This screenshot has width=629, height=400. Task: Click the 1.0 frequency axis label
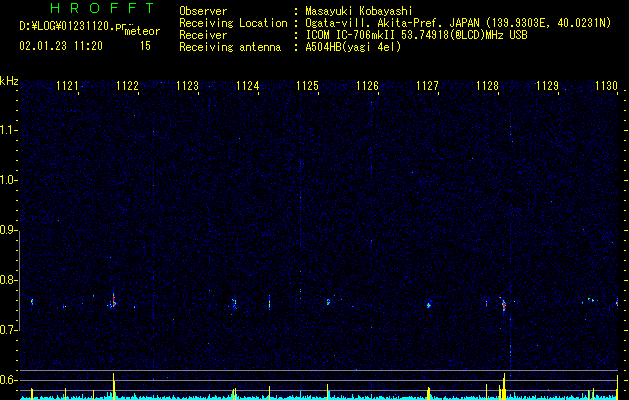pos(8,180)
